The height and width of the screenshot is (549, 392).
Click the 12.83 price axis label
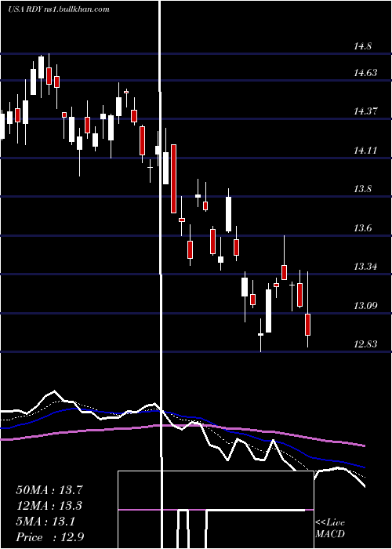click(365, 344)
